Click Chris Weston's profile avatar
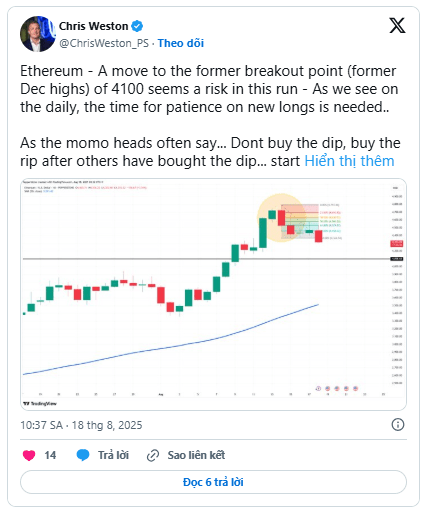The height and width of the screenshot is (513, 428). point(38,34)
